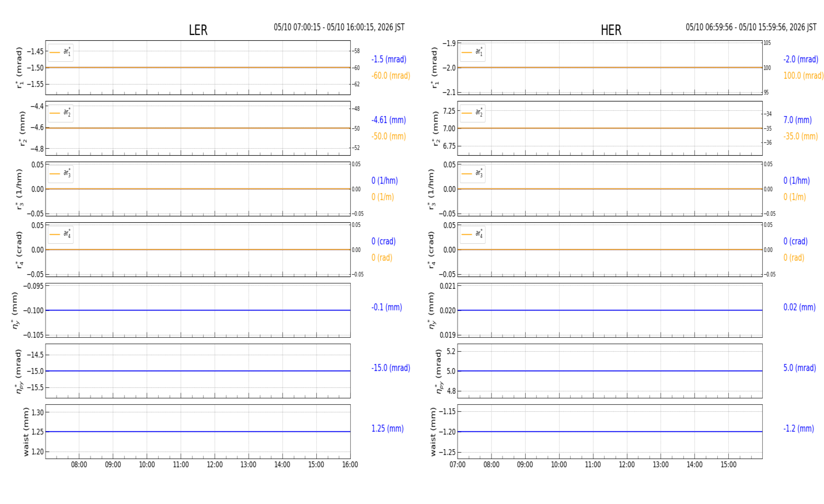Click the HER r3* (1/hm) axis label
The image size is (824, 504).
(431, 189)
